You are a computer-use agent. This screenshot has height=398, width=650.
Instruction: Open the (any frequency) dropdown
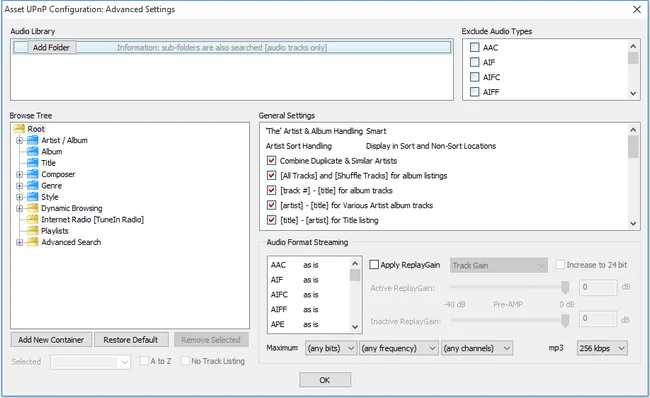[399, 348]
